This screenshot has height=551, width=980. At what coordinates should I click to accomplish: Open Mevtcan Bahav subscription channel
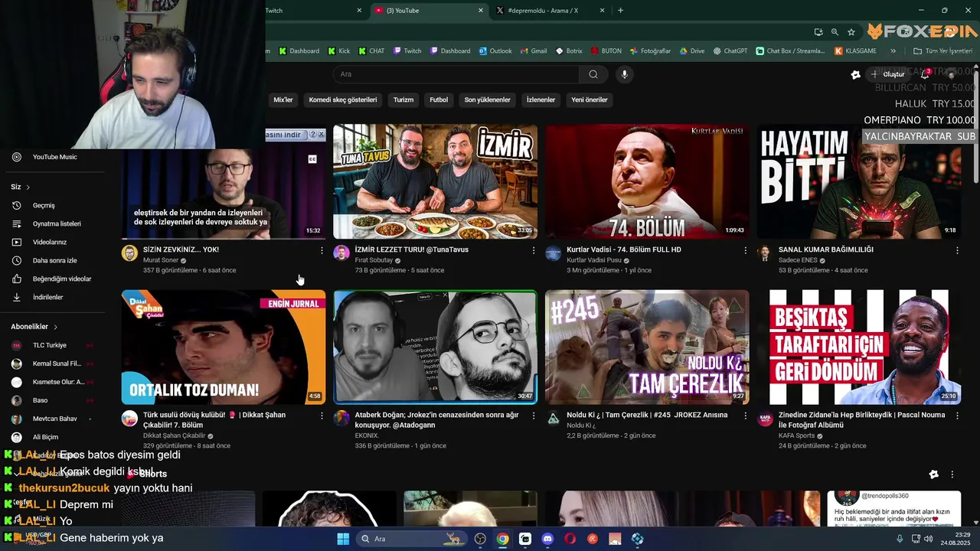pyautogui.click(x=54, y=419)
